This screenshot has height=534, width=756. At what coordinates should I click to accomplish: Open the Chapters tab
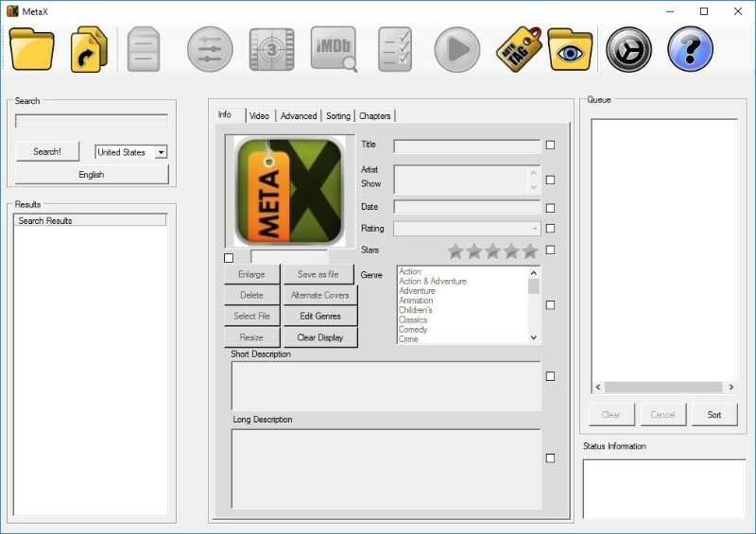point(374,115)
